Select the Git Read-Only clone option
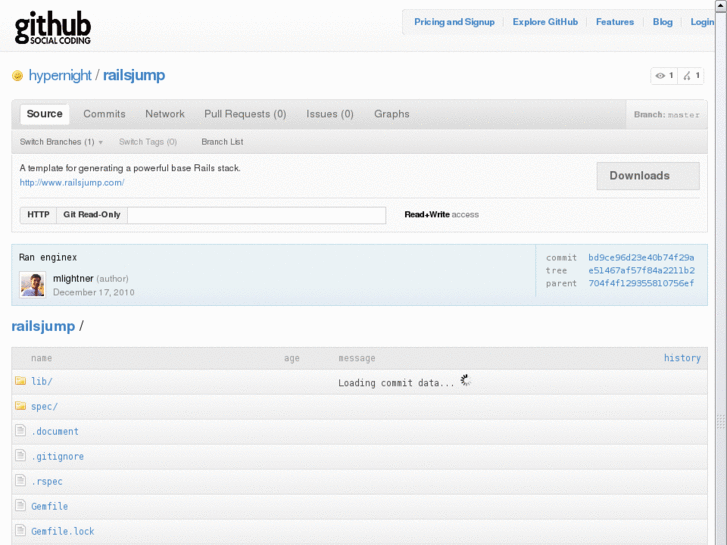Image resolution: width=727 pixels, height=545 pixels. point(92,215)
